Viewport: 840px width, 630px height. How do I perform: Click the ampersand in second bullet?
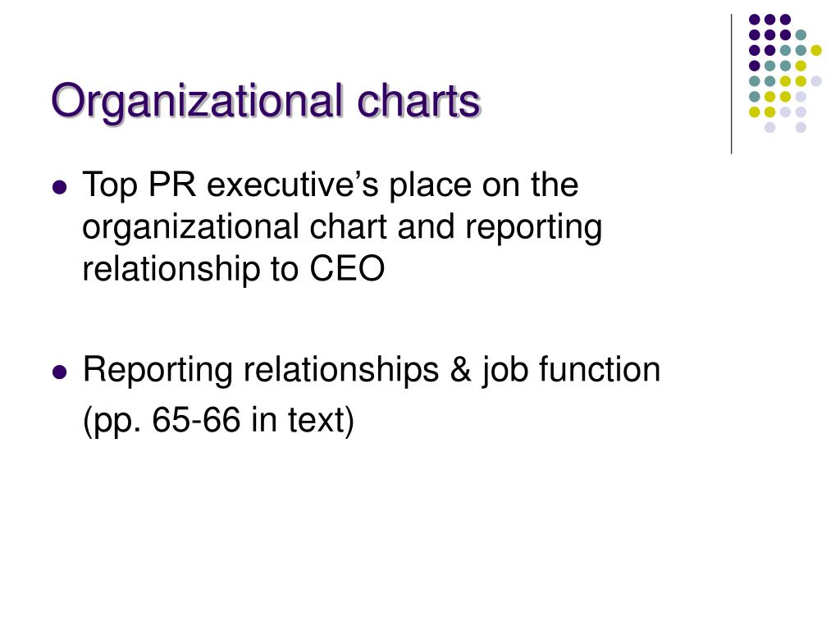[461, 370]
